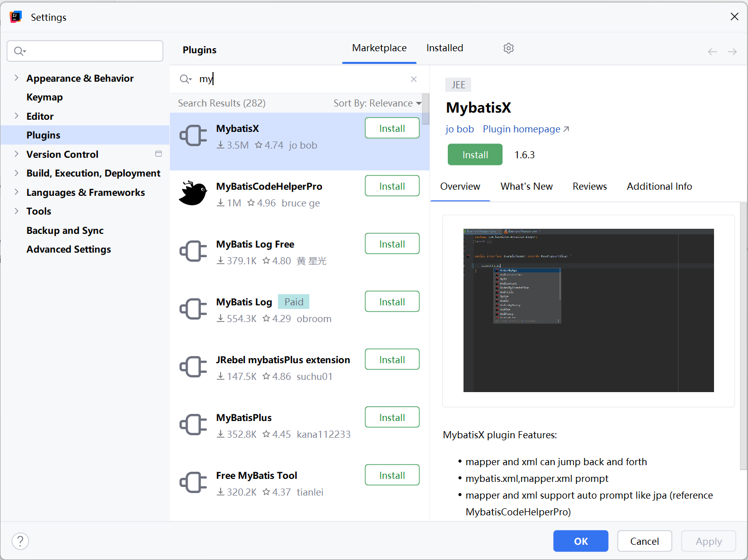Install MyBatis Log Free plugin
The height and width of the screenshot is (560, 748).
(x=392, y=244)
